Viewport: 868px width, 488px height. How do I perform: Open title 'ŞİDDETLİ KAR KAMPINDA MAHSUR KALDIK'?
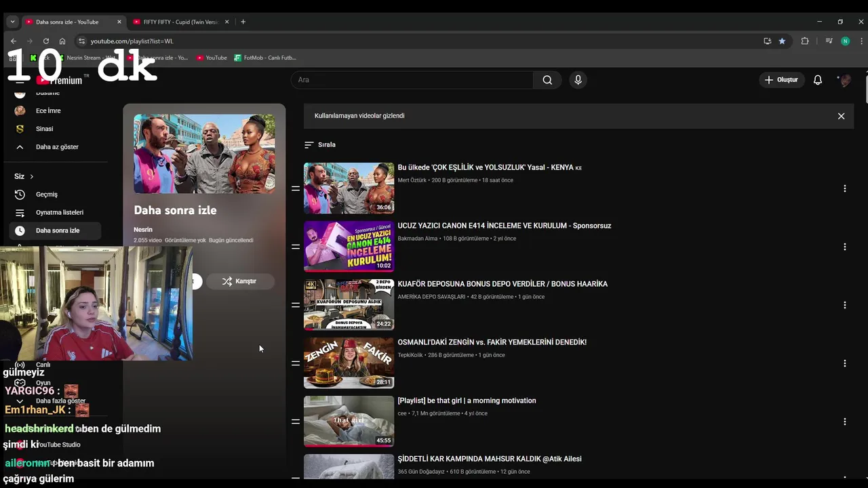pos(490,459)
